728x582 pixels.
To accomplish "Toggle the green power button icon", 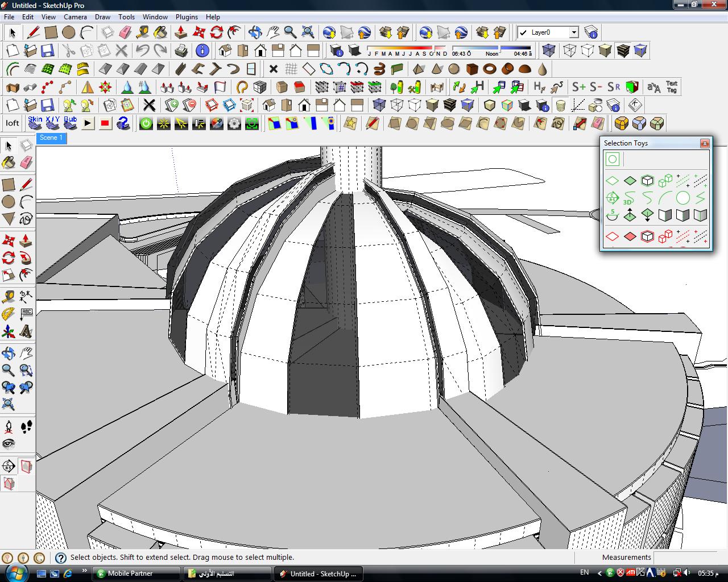I will click(146, 123).
